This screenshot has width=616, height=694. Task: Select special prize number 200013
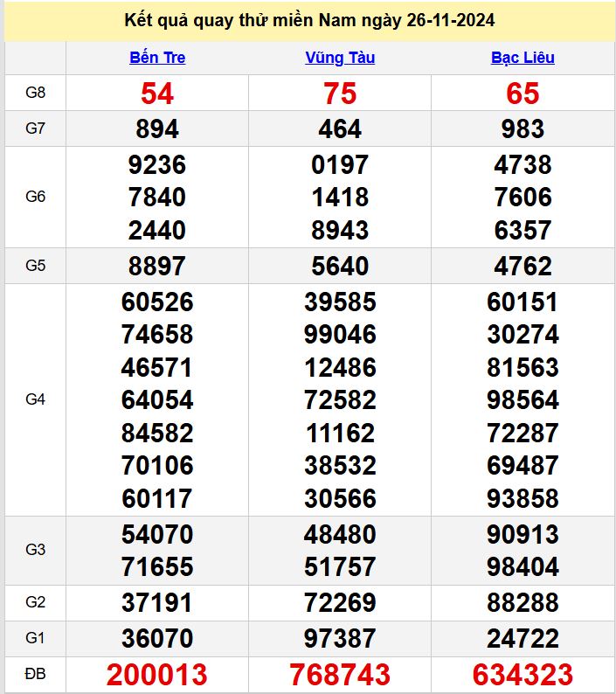coord(157,675)
